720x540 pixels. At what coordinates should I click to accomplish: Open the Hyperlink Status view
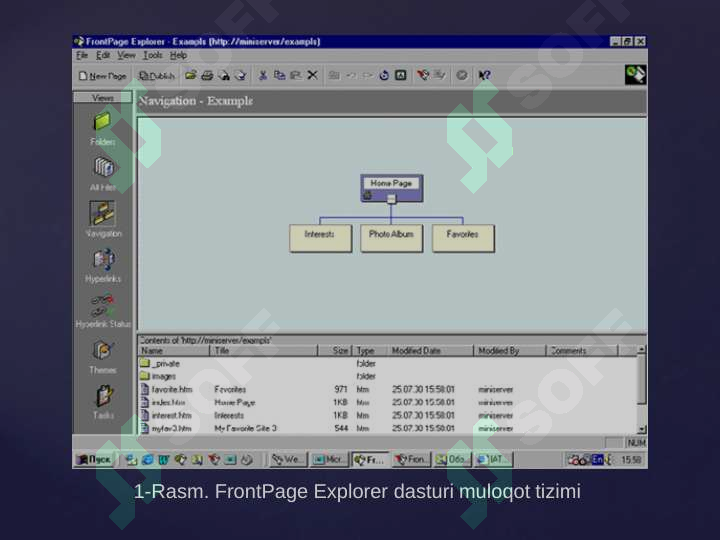point(103,311)
